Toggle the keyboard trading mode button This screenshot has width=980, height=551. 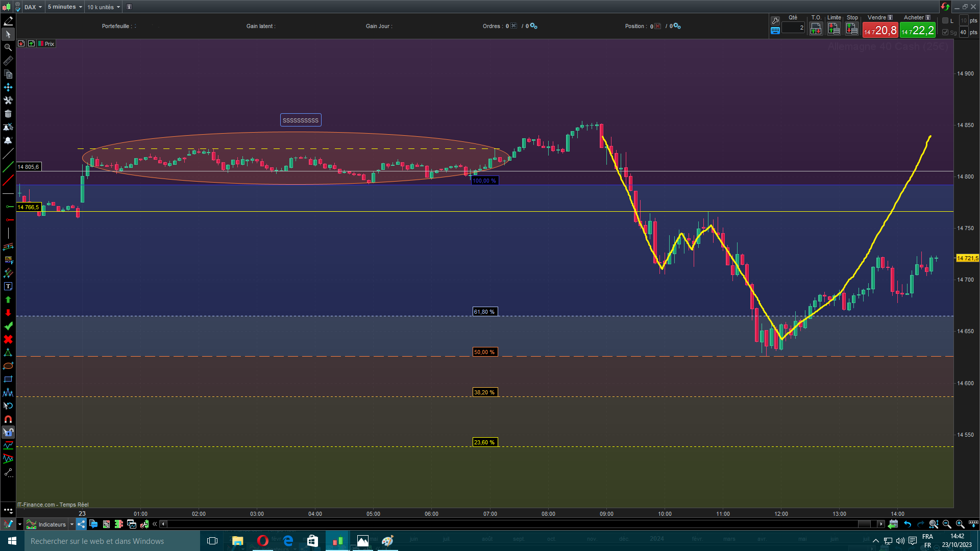coord(775,31)
